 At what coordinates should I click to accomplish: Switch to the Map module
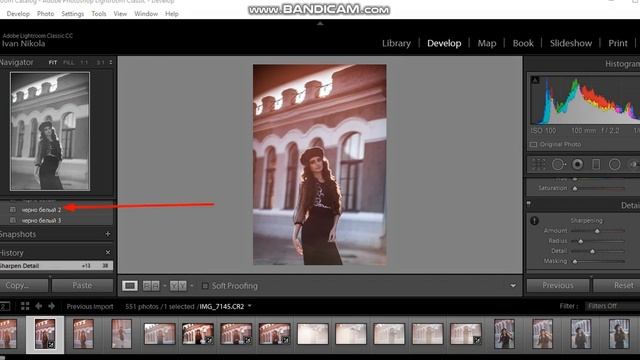(x=487, y=43)
